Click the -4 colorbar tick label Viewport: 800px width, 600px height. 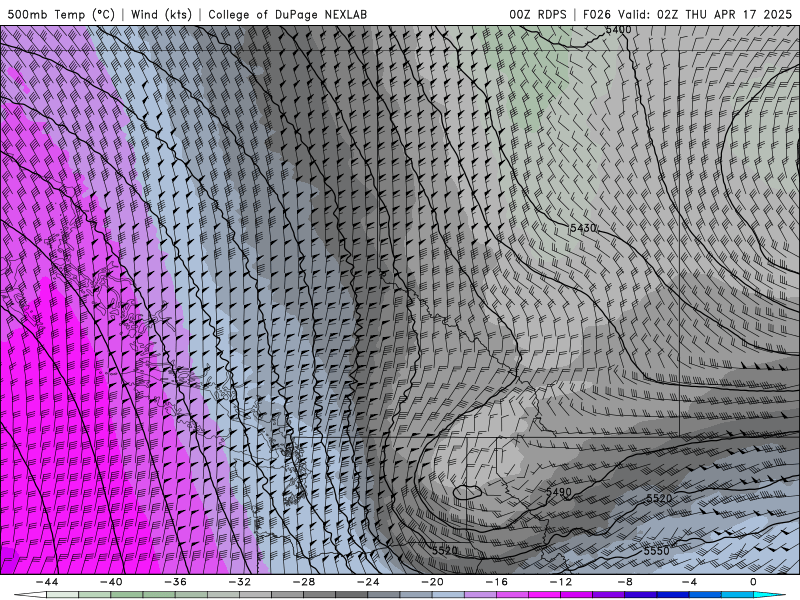pos(690,582)
